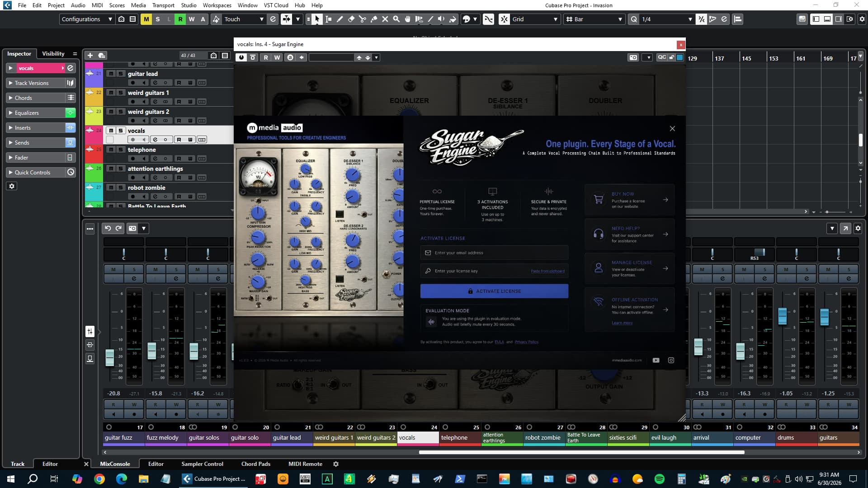Open the VST Cloud menu
The height and width of the screenshot is (488, 868).
point(276,5)
